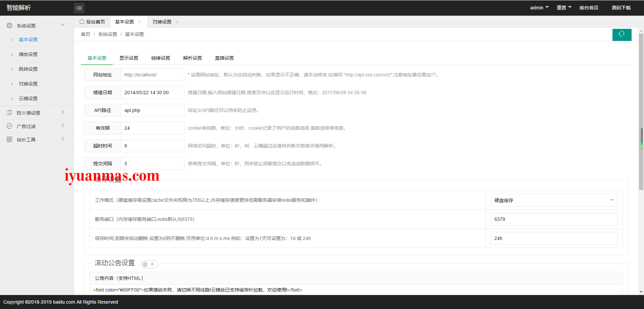The image size is (644, 309).
Task: Open the 解析设置 settings tab
Action: 193,58
